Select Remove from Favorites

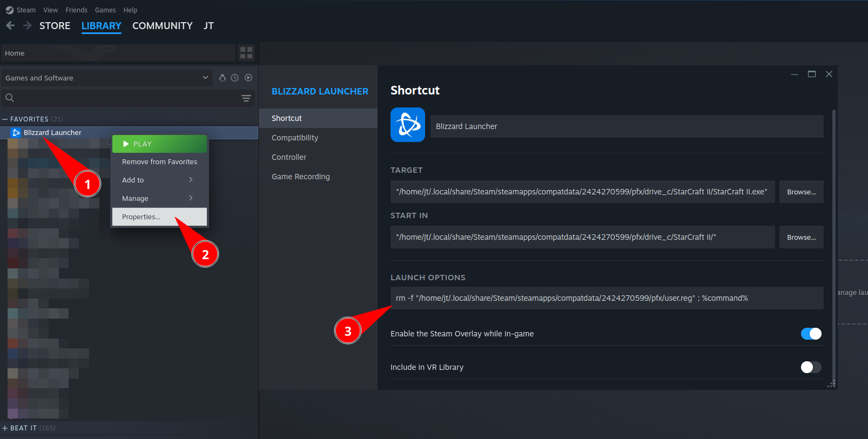[x=159, y=161]
